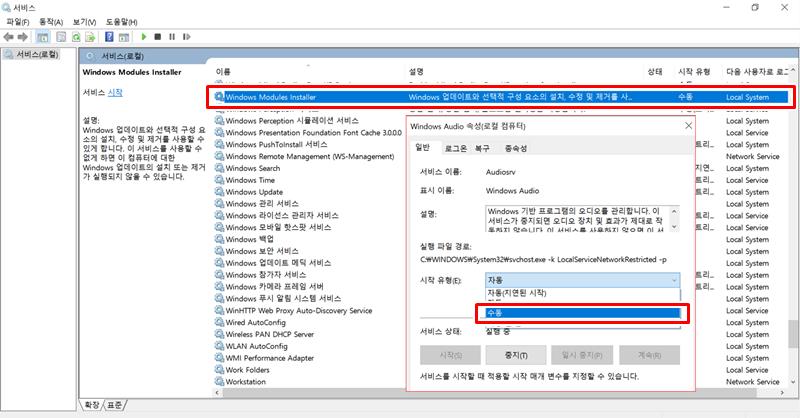Close the Windows Audio 속성 dialog
The height and width of the screenshot is (418, 800).
pyautogui.click(x=688, y=126)
